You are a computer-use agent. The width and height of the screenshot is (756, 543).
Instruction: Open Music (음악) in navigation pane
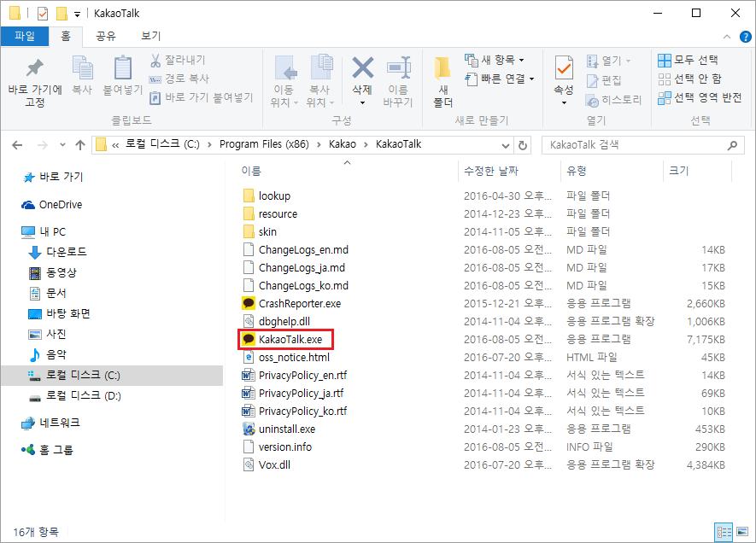point(47,355)
